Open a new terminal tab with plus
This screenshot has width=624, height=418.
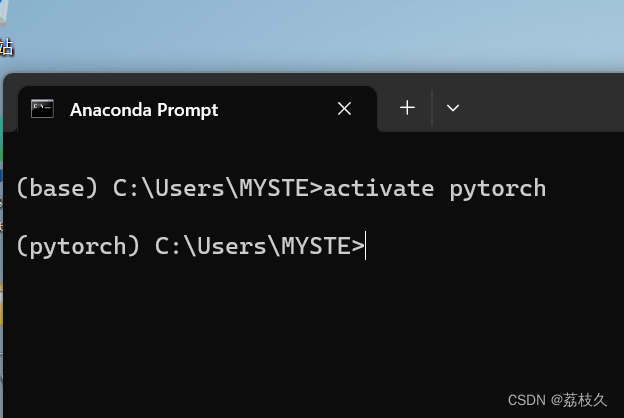pyautogui.click(x=407, y=108)
